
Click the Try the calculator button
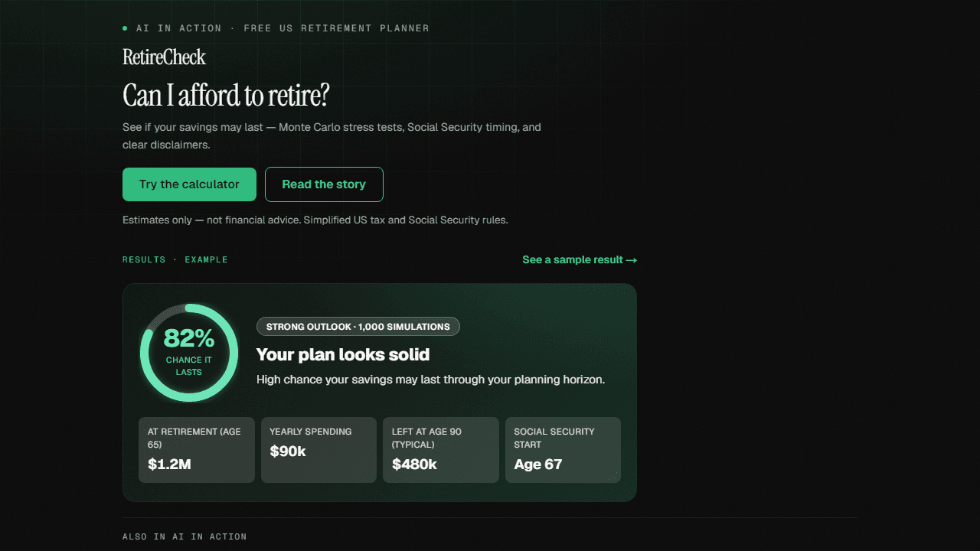(x=189, y=184)
